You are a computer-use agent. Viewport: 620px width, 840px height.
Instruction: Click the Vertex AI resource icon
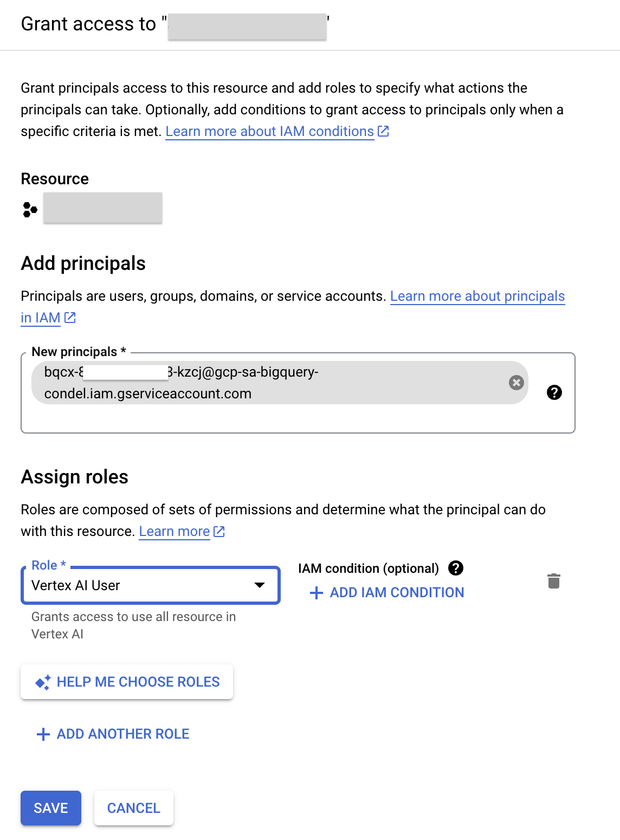click(30, 210)
